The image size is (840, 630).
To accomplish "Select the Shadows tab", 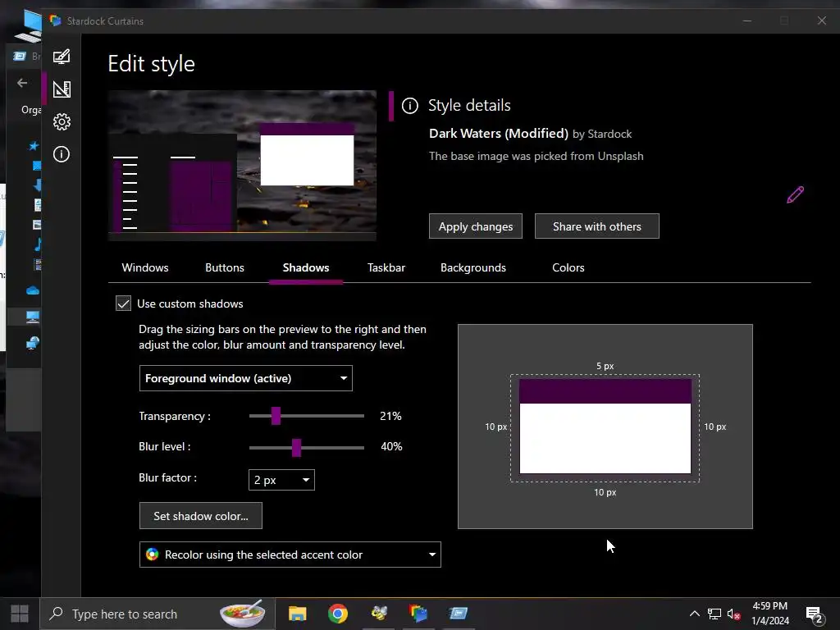I will [306, 267].
